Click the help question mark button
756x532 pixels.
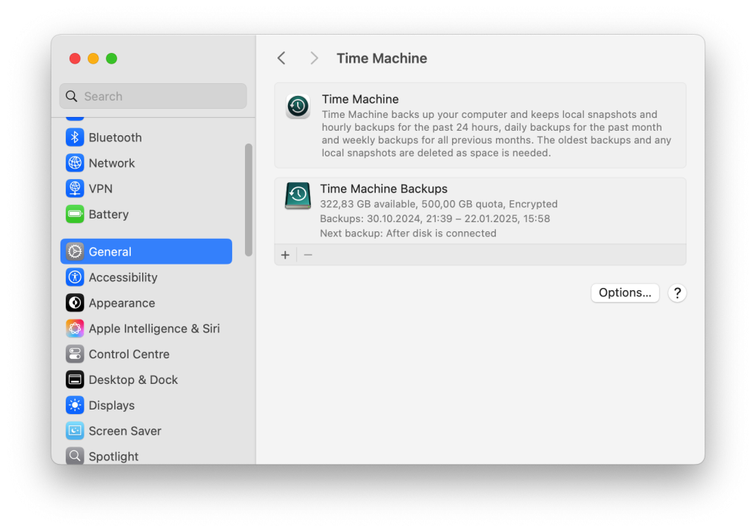[x=677, y=293]
